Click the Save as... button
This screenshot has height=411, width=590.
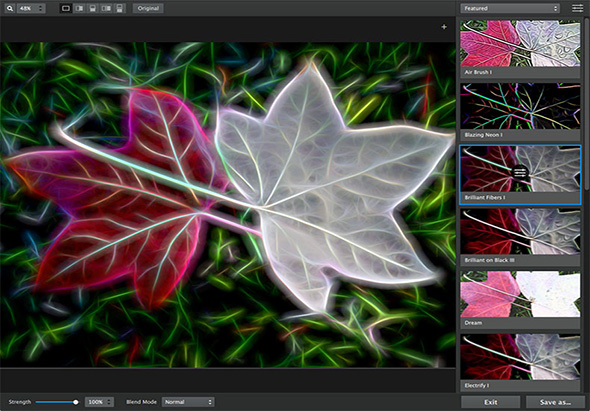coord(555,402)
